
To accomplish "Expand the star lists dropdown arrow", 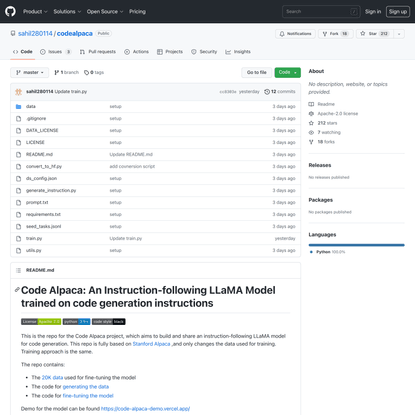I will point(399,34).
